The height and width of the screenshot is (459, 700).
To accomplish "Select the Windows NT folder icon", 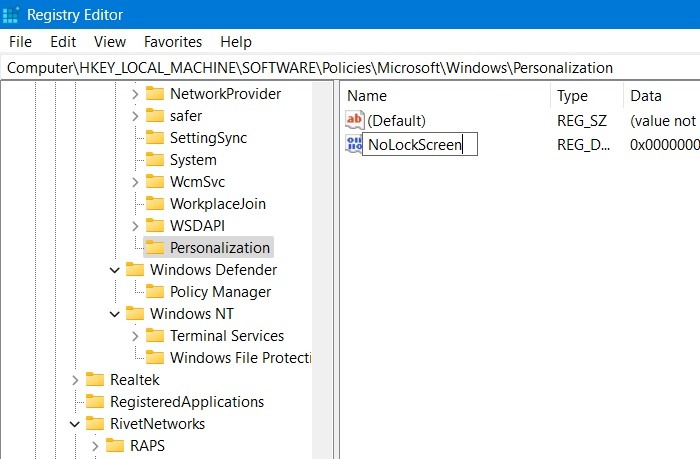I will (135, 313).
